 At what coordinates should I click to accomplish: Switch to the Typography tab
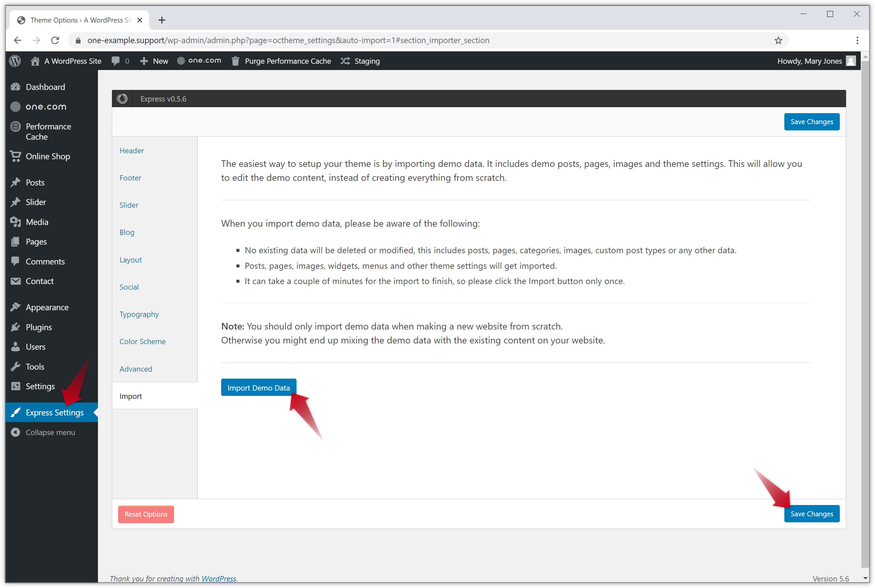pos(139,314)
